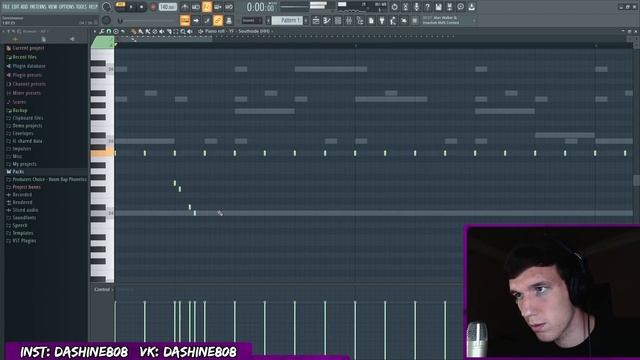Open the Mixer view from the toolbar
Image resolution: width=640 pixels, height=360 pixels.
pyautogui.click(x=348, y=20)
